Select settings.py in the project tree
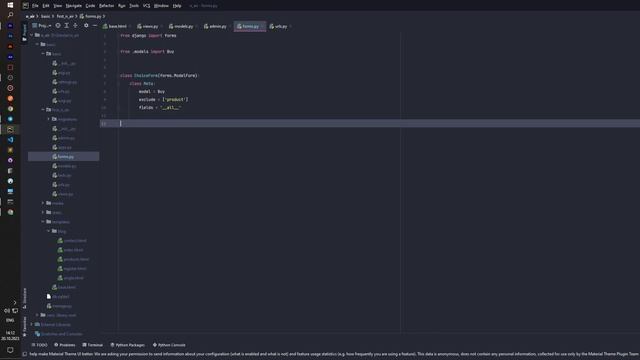The height and width of the screenshot is (360, 640). [64, 82]
